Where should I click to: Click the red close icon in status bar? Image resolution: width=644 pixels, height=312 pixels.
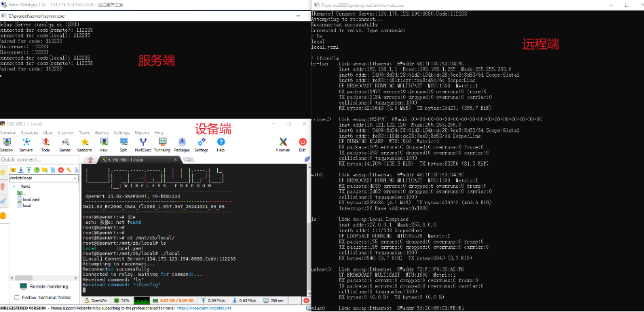[x=306, y=300]
